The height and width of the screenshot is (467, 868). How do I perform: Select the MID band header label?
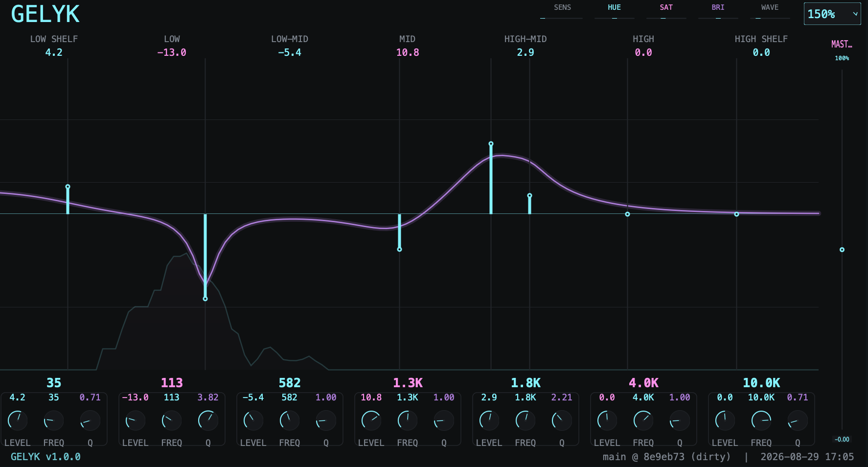coord(407,39)
